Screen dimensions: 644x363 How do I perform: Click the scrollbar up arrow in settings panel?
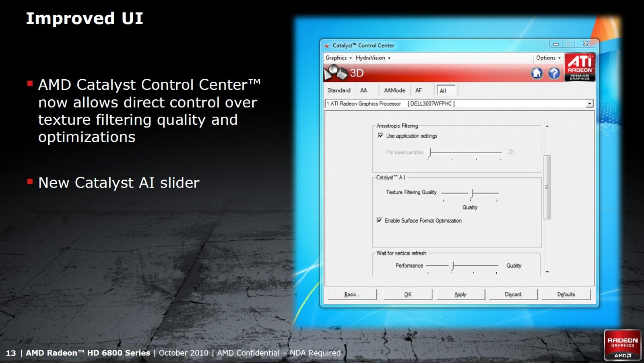[x=547, y=126]
